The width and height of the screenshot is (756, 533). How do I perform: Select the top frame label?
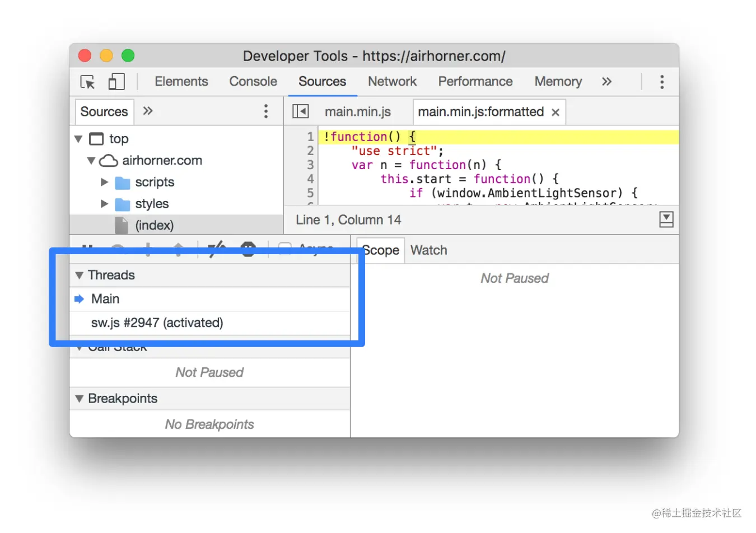(x=119, y=139)
